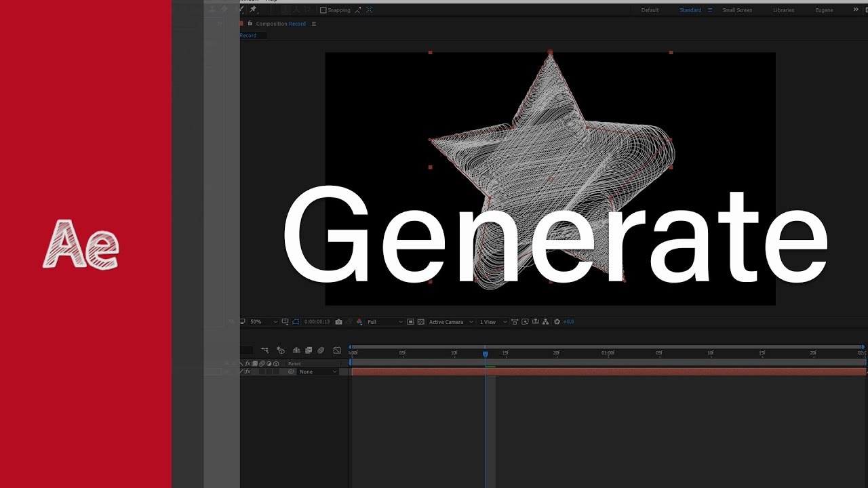
Task: Click the Parent column header
Action: pyautogui.click(x=294, y=364)
